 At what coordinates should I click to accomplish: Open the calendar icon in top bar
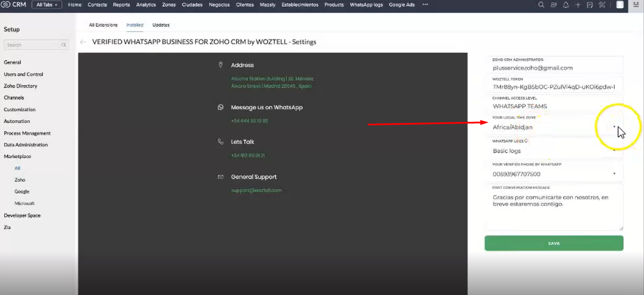tap(590, 5)
